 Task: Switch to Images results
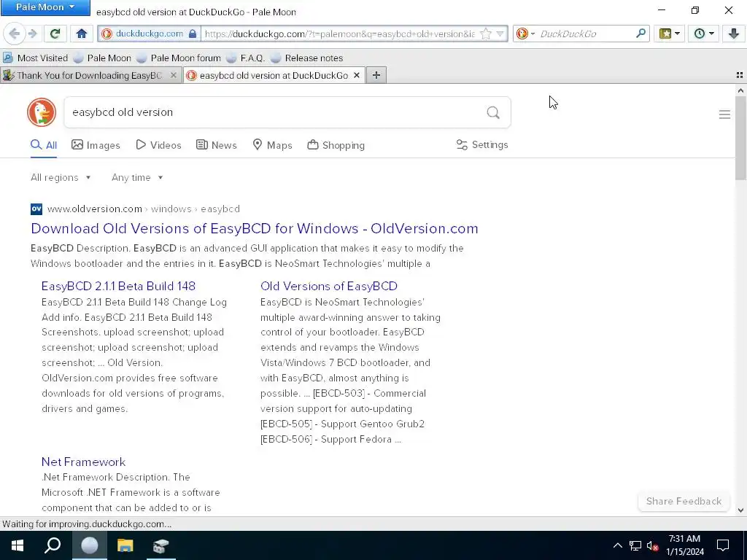click(96, 145)
